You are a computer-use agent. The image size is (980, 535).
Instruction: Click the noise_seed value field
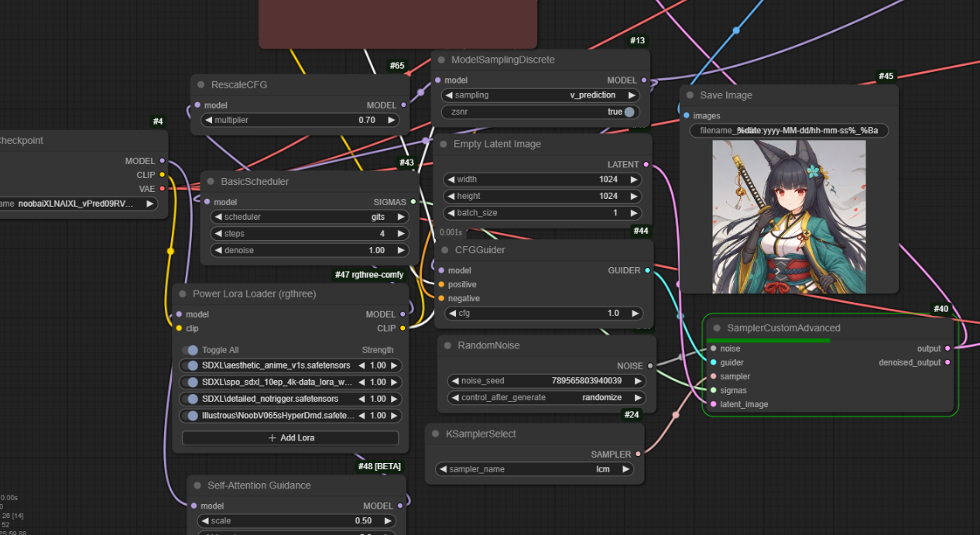click(x=546, y=380)
